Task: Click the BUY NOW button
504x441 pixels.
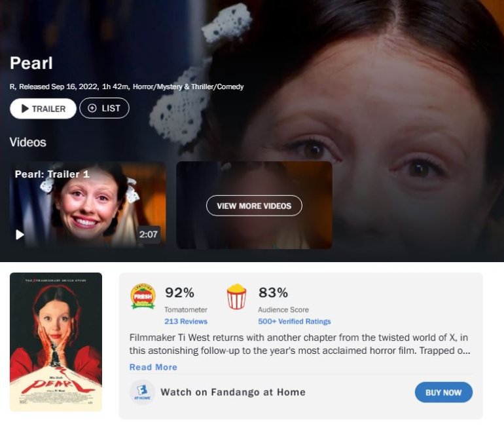Action: click(x=444, y=393)
